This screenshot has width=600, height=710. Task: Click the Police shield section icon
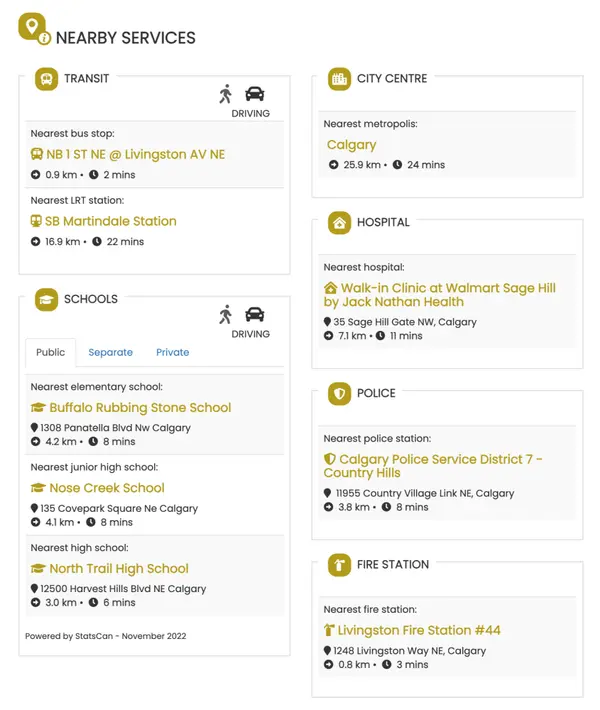[339, 394]
